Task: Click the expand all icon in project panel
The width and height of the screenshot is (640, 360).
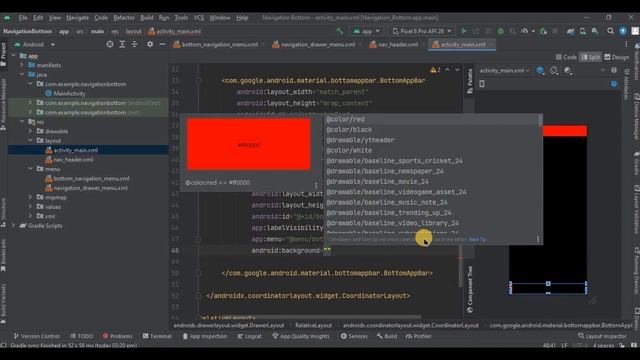Action: [x=122, y=44]
